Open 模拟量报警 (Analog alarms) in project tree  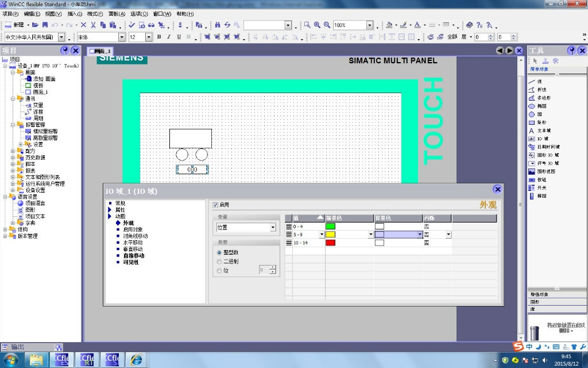(x=45, y=132)
